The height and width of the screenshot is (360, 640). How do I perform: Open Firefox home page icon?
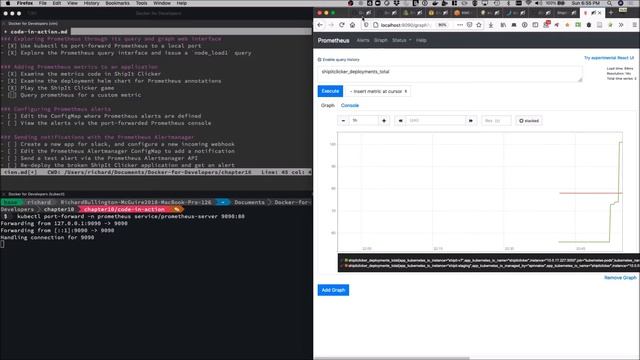pyautogui.click(x=352, y=25)
